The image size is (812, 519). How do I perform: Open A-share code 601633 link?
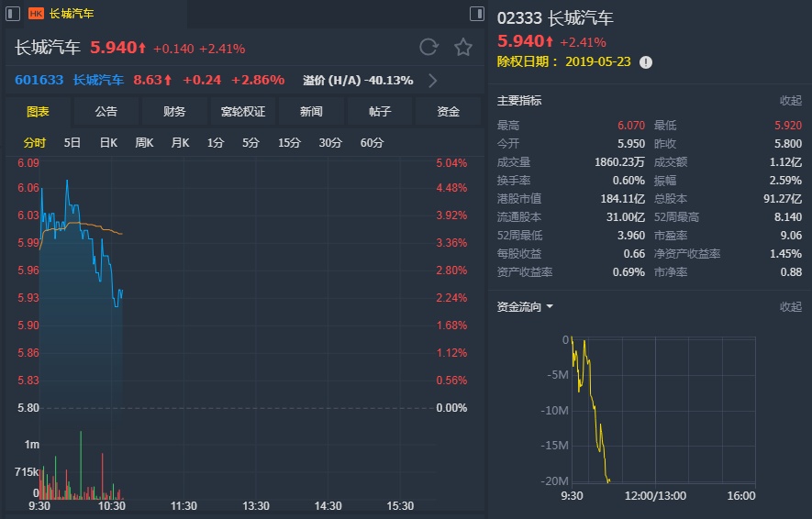pyautogui.click(x=39, y=80)
